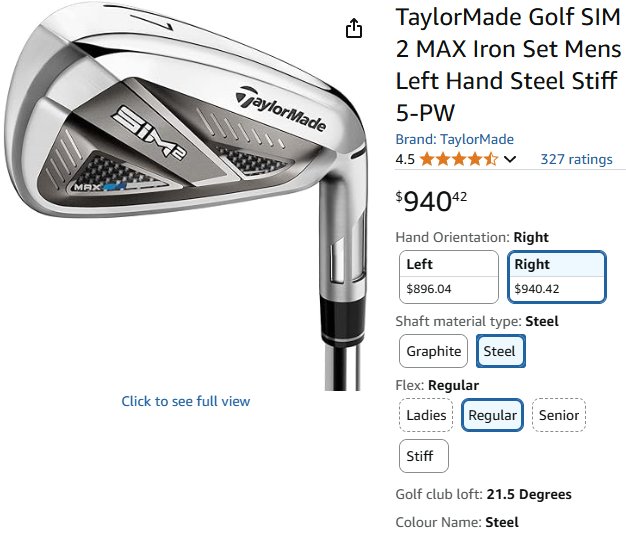Screen dimensions: 626x533
Task: Select Right hand orientation option
Action: click(557, 277)
